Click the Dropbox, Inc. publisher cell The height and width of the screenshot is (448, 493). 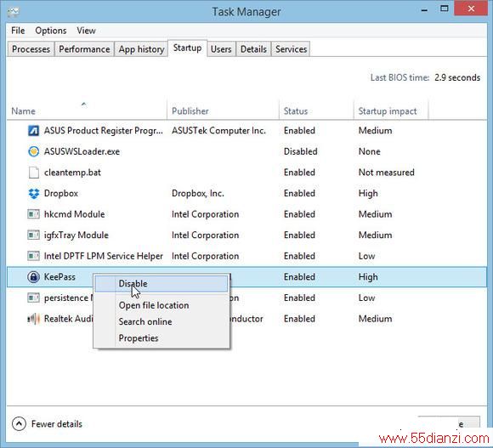[x=198, y=193]
